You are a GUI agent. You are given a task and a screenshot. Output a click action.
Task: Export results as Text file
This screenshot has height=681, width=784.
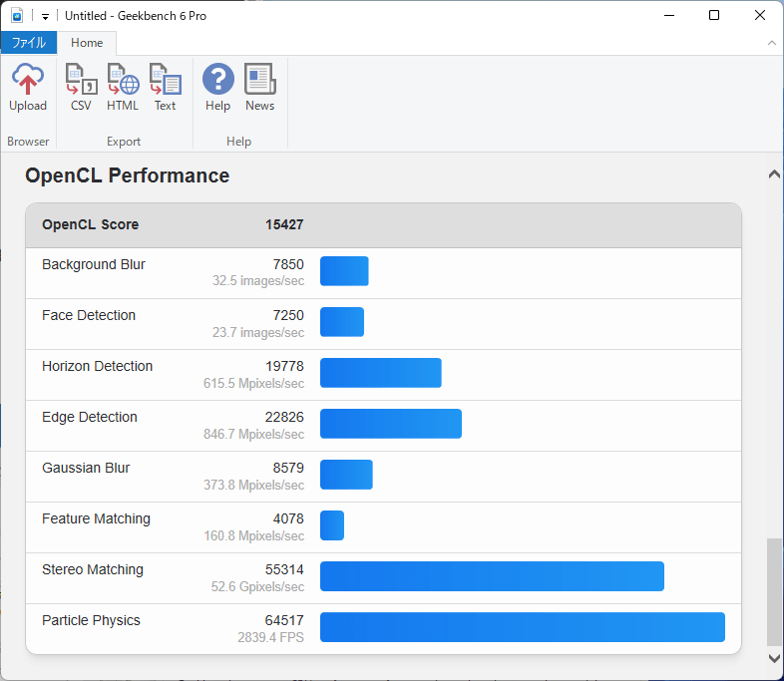pos(165,88)
